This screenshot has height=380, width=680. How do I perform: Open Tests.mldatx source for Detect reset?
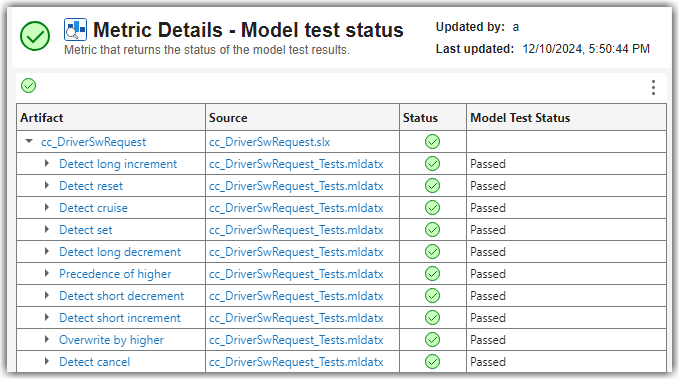(296, 186)
